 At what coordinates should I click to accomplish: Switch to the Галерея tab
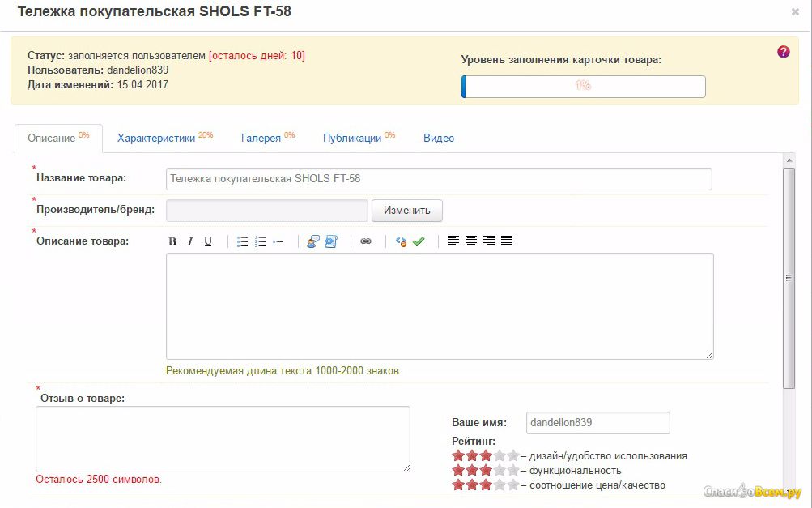coord(268,138)
